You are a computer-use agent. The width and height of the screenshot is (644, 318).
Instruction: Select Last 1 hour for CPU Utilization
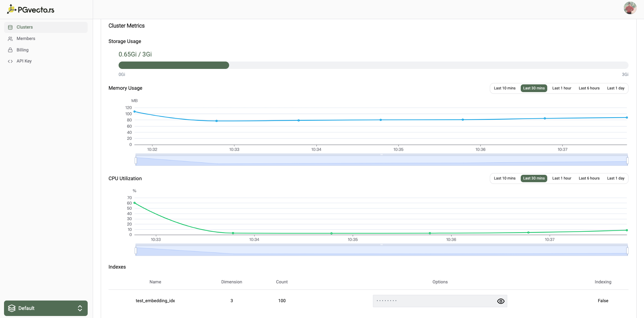click(x=561, y=178)
